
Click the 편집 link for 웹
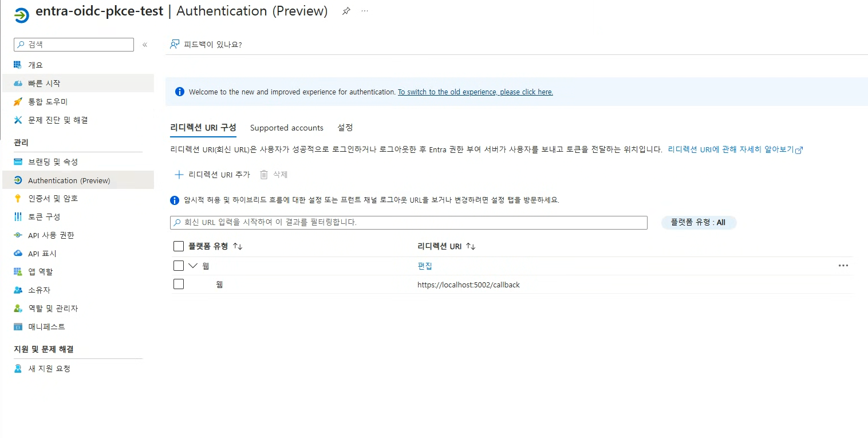click(425, 266)
